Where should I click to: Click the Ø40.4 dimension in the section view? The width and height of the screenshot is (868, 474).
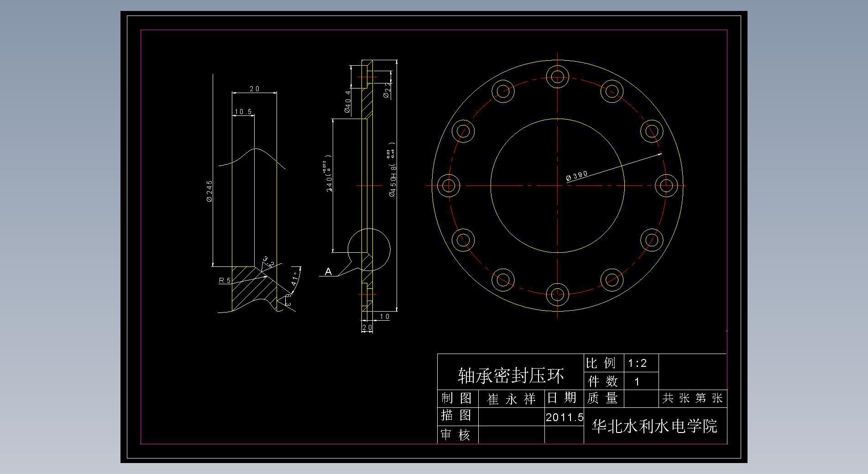(x=348, y=101)
